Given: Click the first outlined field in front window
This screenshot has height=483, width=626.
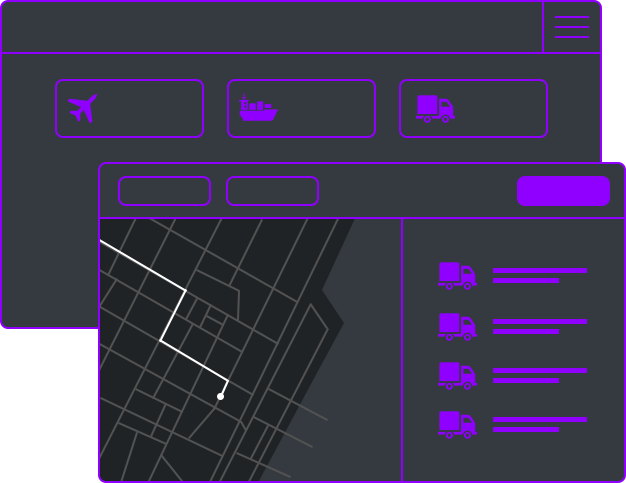Looking at the screenshot, I should coord(164,191).
